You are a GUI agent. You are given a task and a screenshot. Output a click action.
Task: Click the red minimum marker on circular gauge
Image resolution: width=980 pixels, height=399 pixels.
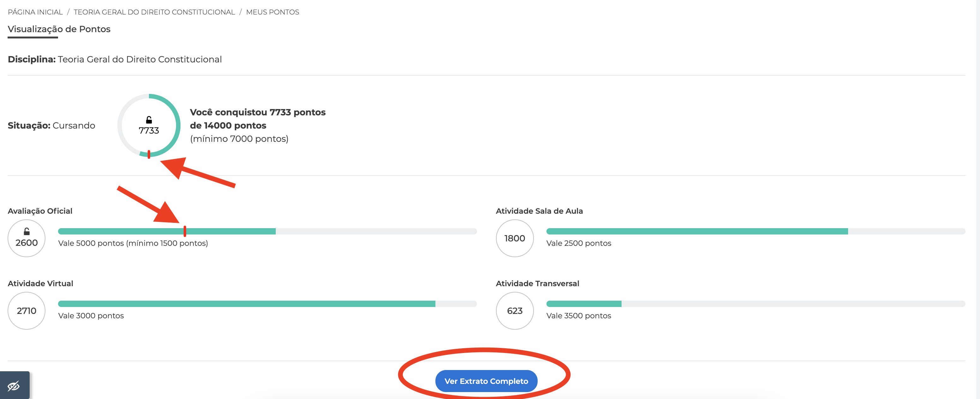point(149,154)
